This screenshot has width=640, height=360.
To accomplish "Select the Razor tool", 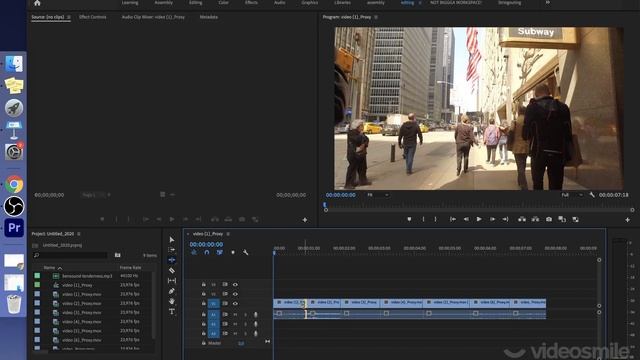I will point(172,271).
